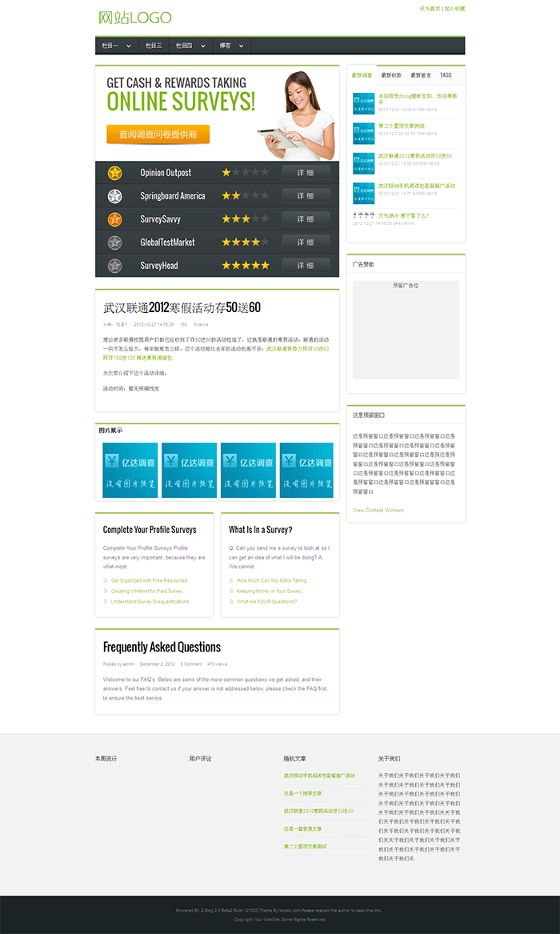Click footer link 第二个置顶文章测试
This screenshot has height=934, width=560.
306,847
